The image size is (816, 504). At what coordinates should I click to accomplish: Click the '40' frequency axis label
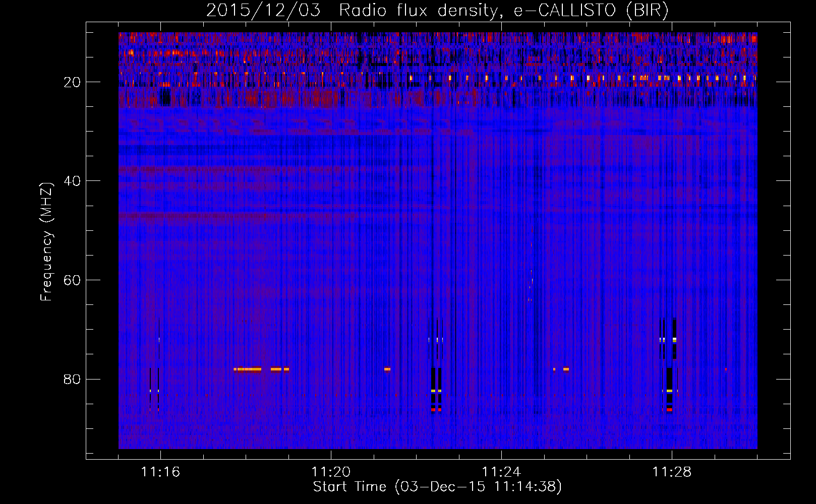click(x=72, y=181)
